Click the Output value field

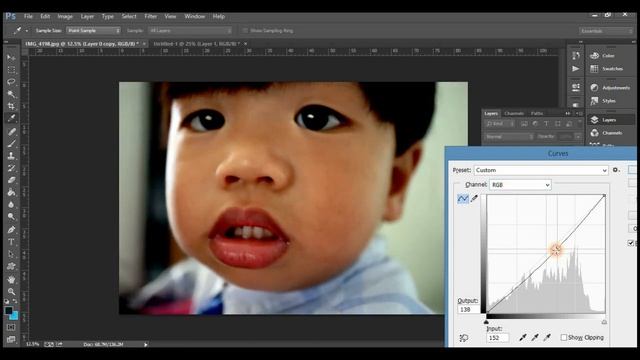(468, 310)
